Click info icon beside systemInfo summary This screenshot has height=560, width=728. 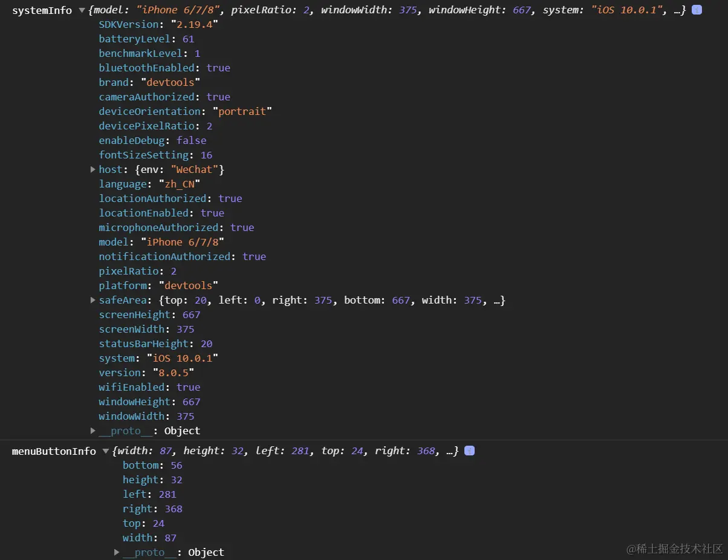697,10
